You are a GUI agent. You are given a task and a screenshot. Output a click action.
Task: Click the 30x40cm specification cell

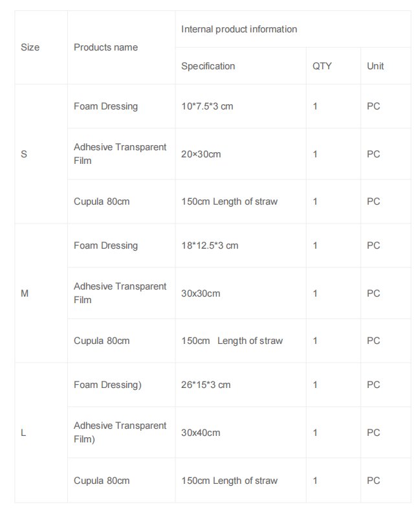(x=201, y=433)
